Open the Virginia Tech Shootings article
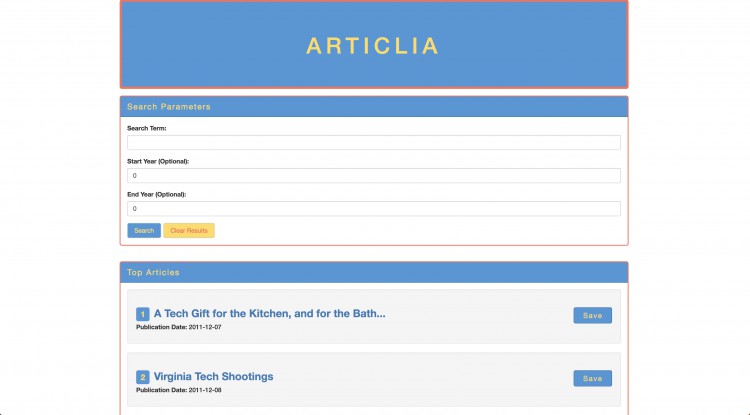750x415 pixels. point(213,376)
